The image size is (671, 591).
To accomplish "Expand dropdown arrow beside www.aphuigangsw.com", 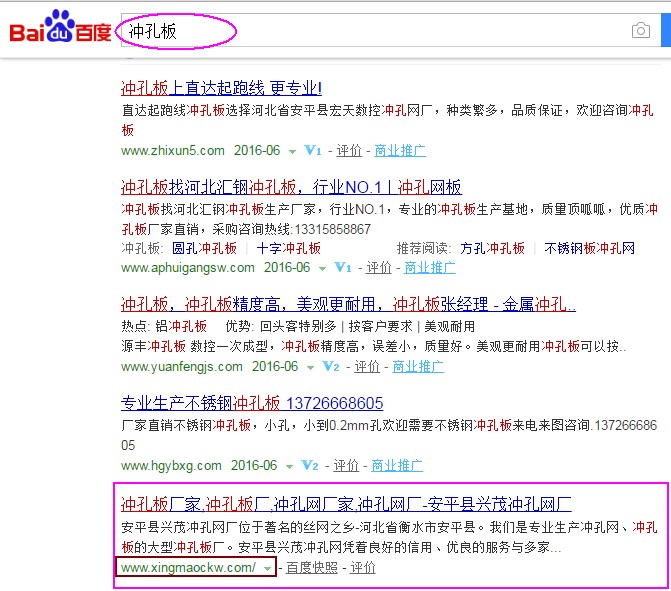I will [322, 269].
